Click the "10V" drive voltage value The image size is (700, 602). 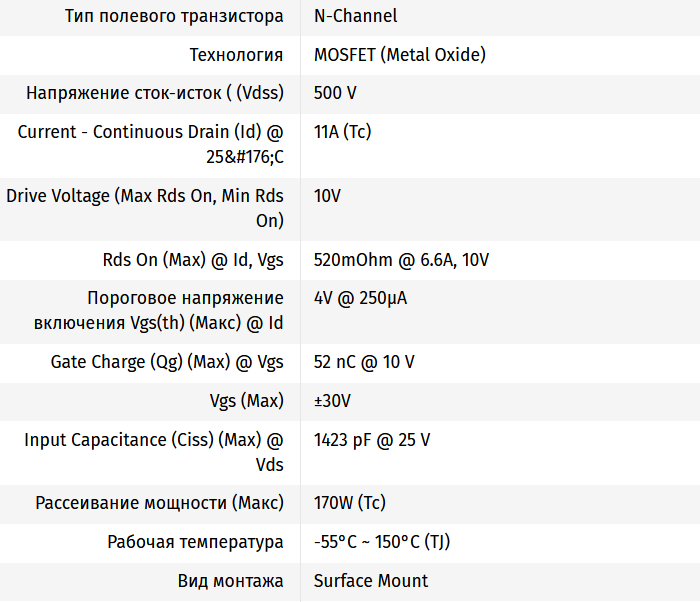click(327, 196)
